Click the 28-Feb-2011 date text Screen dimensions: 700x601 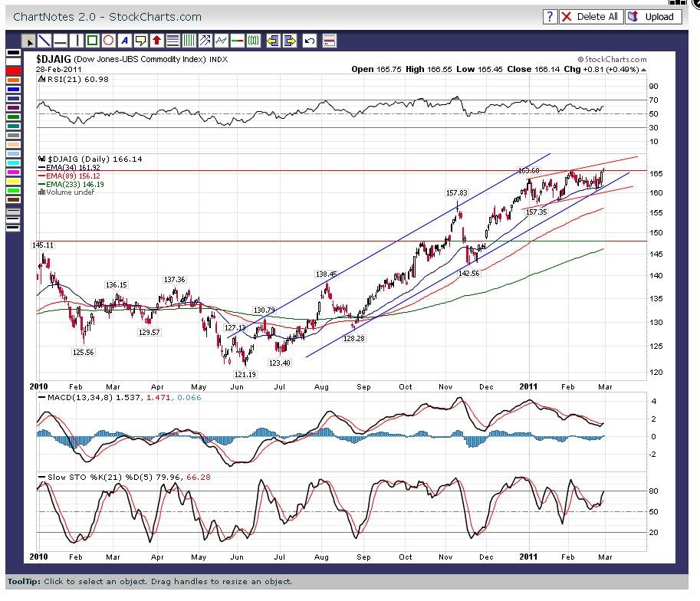coord(58,70)
